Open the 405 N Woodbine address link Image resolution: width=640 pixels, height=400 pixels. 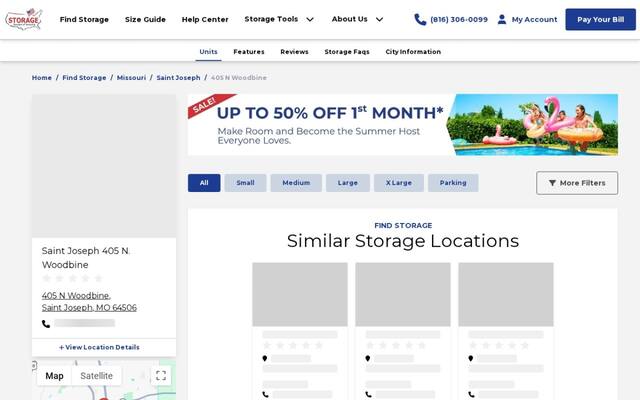[89, 302]
